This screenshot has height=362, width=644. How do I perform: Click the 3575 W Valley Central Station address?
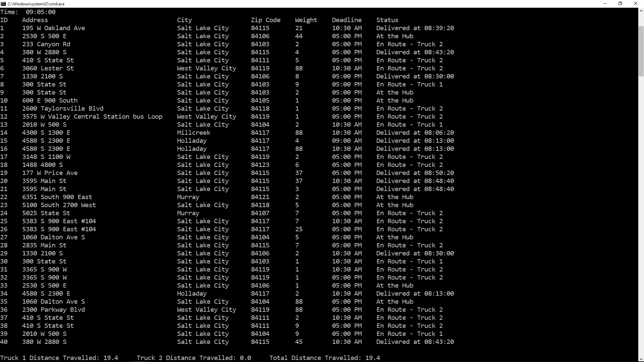[x=92, y=117]
